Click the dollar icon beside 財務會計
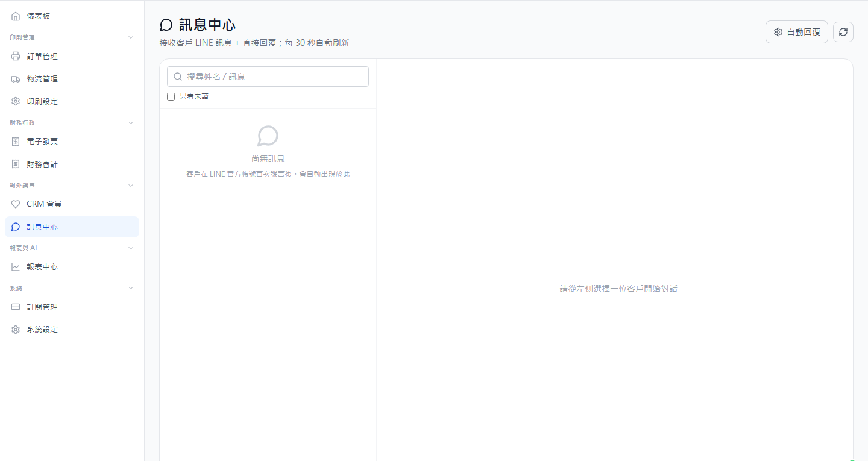 (x=16, y=164)
